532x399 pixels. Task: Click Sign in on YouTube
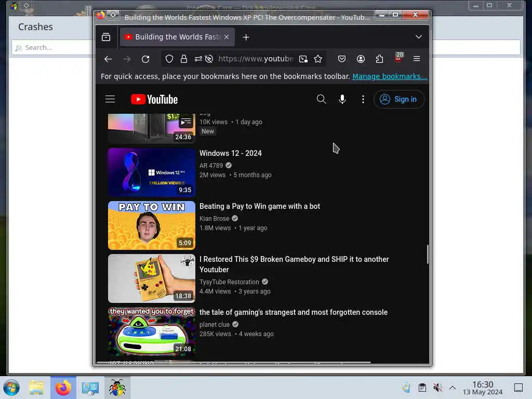pos(398,99)
